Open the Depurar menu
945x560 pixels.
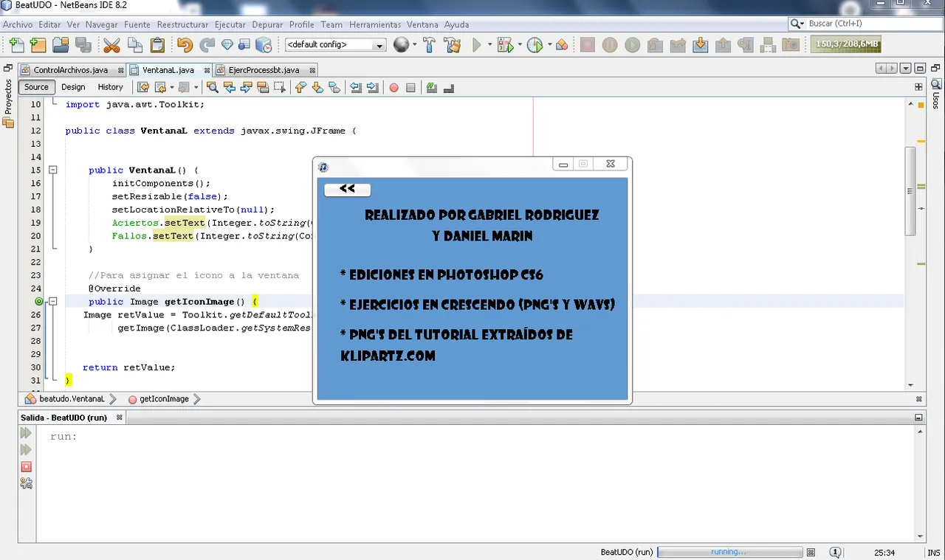267,24
